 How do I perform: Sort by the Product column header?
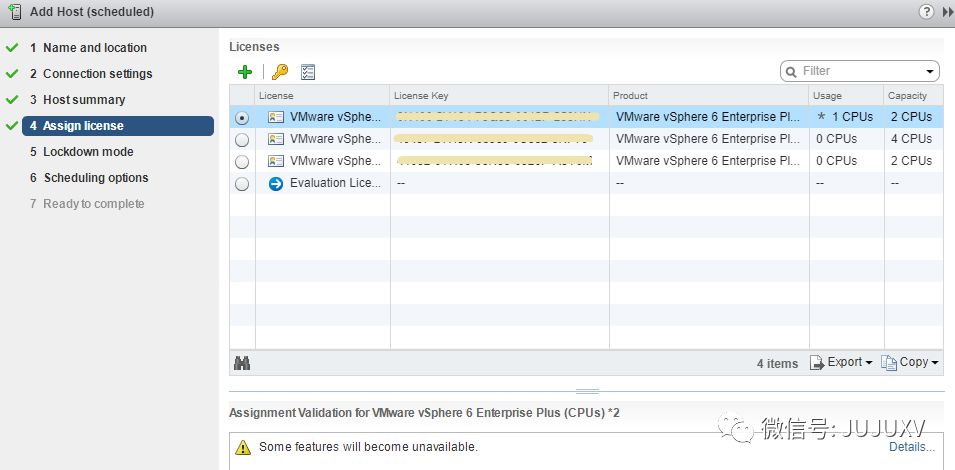point(709,96)
